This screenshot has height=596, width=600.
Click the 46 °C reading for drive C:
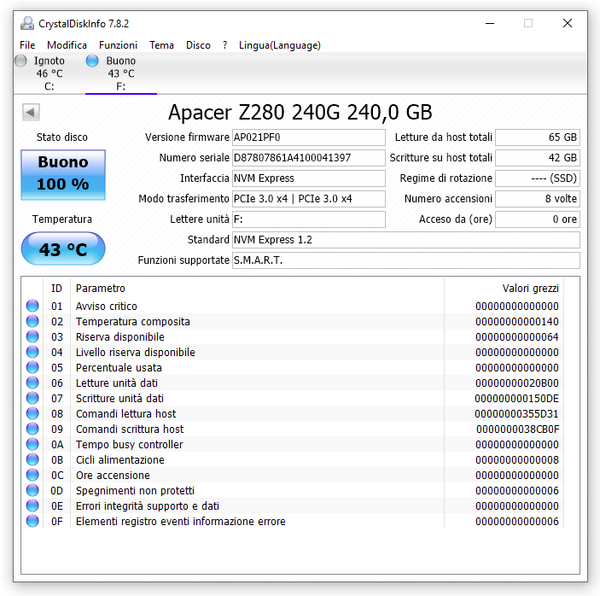49,73
